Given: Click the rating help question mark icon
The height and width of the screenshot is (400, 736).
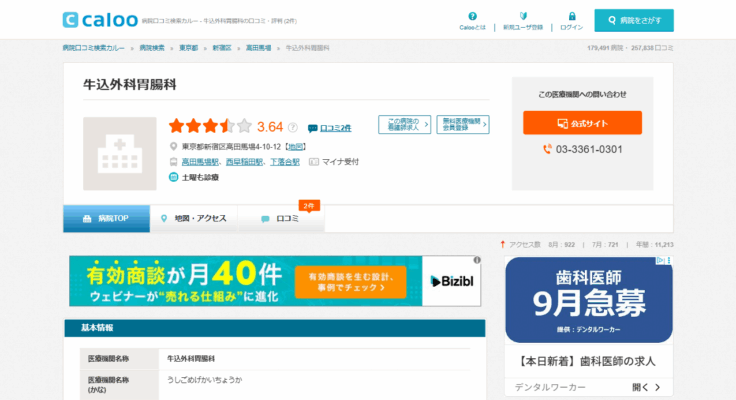Looking at the screenshot, I should point(293,127).
